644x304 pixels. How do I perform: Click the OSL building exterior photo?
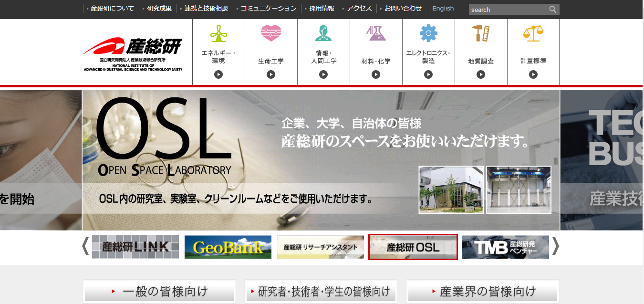click(451, 189)
